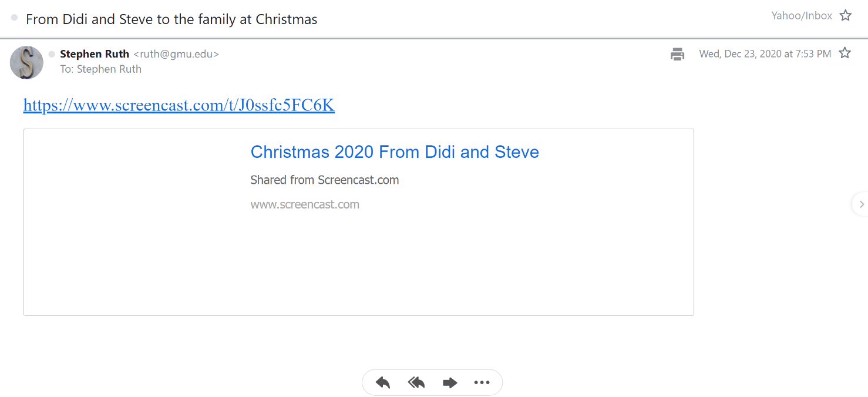Go to the next message using the right chevron
The width and height of the screenshot is (868, 397).
click(x=862, y=204)
